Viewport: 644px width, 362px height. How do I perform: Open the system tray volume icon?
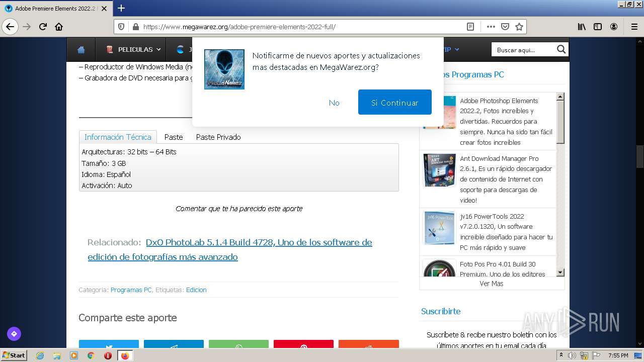tap(572, 355)
